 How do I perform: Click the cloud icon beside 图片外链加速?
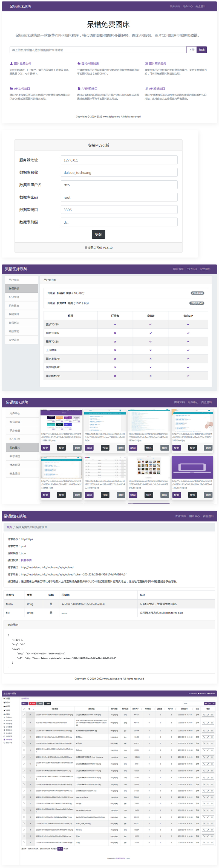[x=79, y=63]
